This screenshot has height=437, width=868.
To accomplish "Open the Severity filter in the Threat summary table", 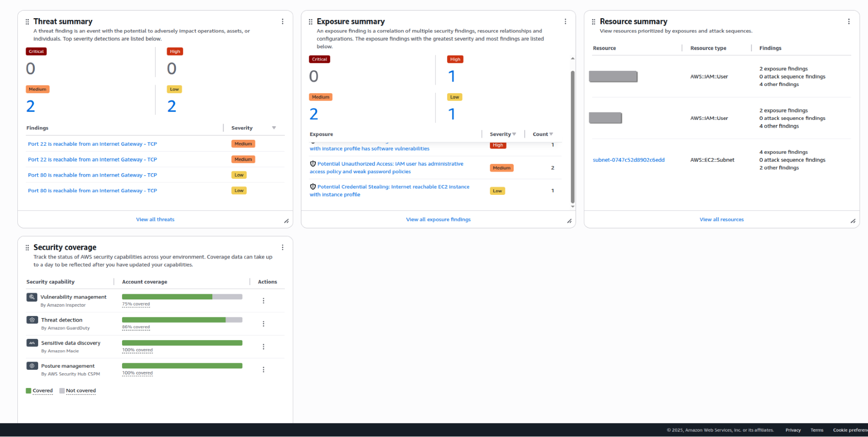I will coord(274,128).
